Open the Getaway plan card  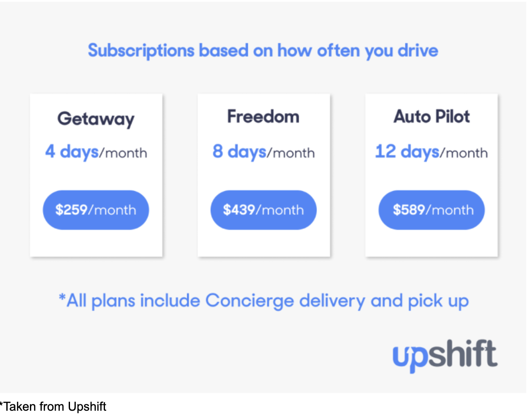tap(96, 175)
